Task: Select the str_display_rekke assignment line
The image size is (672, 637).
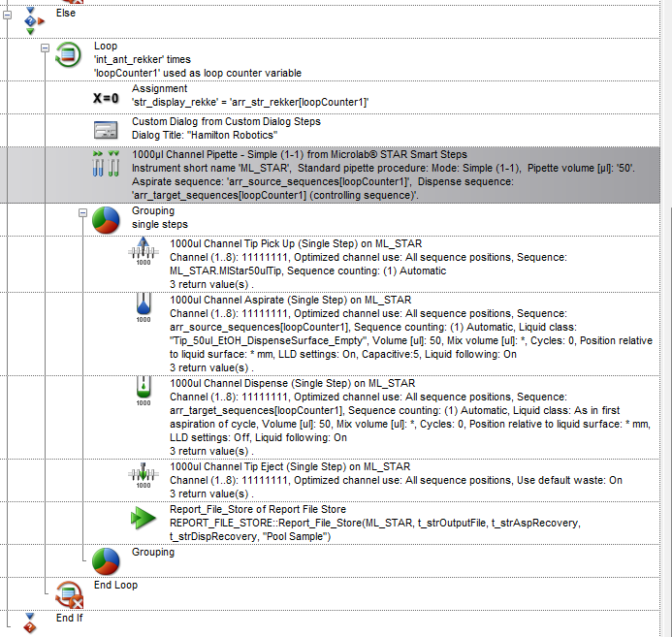Action: [x=250, y=103]
